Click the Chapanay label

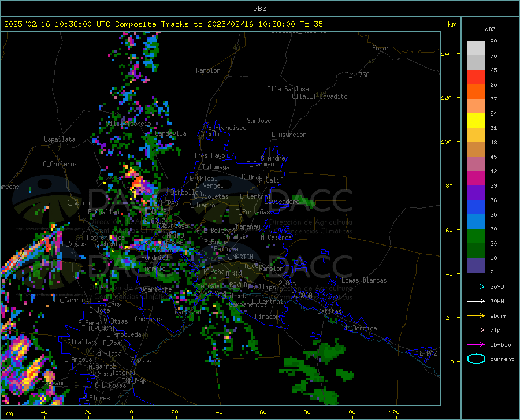tap(246, 226)
